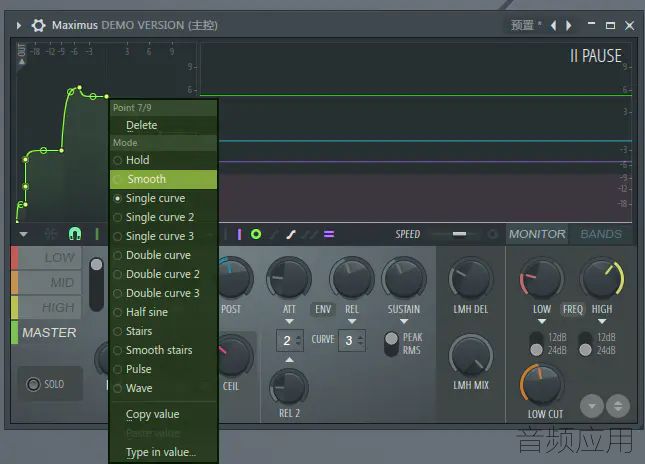Toggle the snap magnet icon
This screenshot has height=464, width=645.
75,234
